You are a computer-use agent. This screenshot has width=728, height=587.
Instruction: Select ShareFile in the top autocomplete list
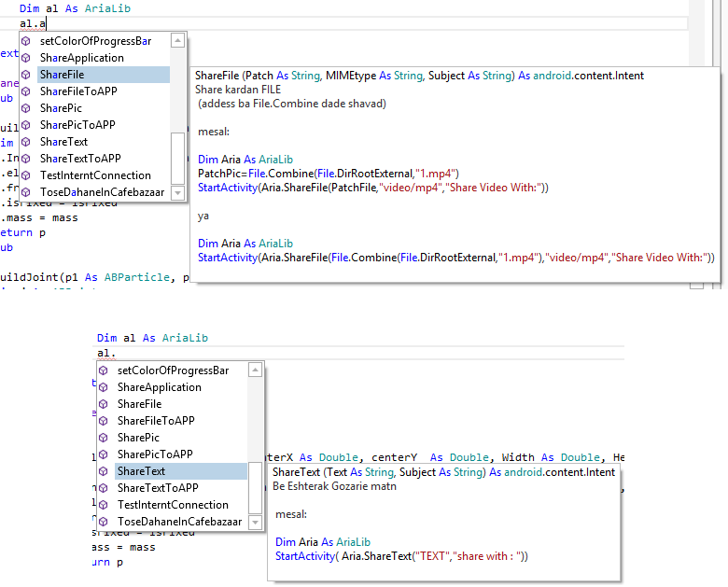[x=63, y=75]
